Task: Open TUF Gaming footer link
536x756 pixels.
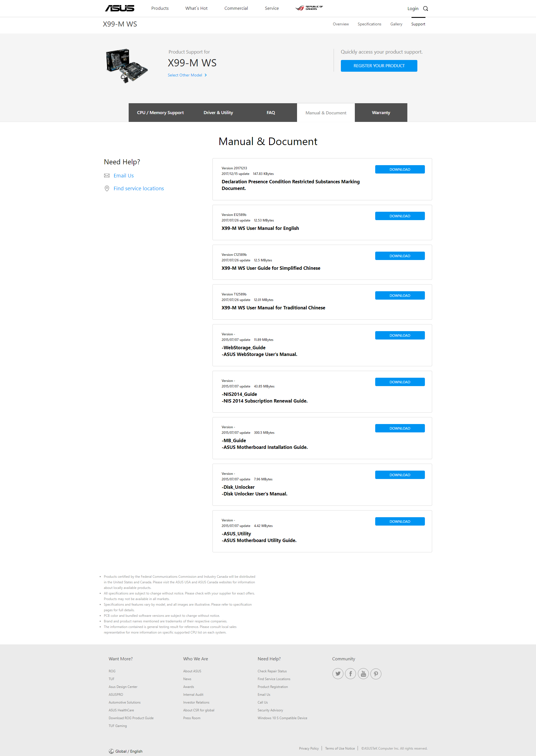Action: (118, 726)
